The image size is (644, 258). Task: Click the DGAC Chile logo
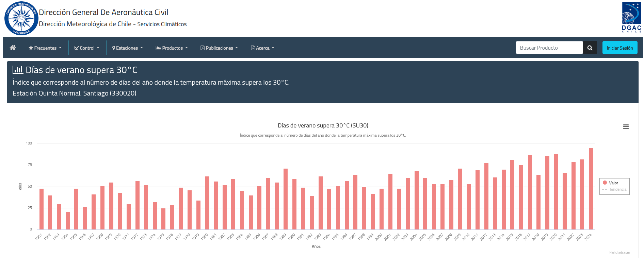(x=631, y=18)
